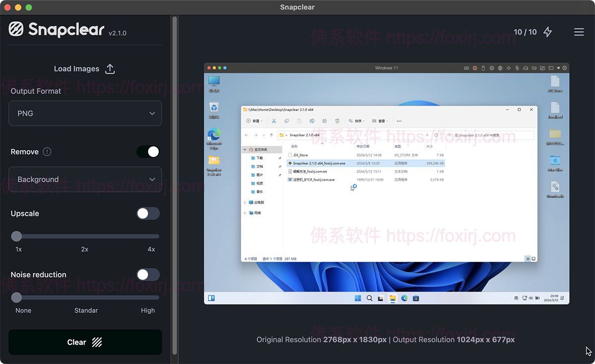Disable the Remove background toggle

click(147, 152)
